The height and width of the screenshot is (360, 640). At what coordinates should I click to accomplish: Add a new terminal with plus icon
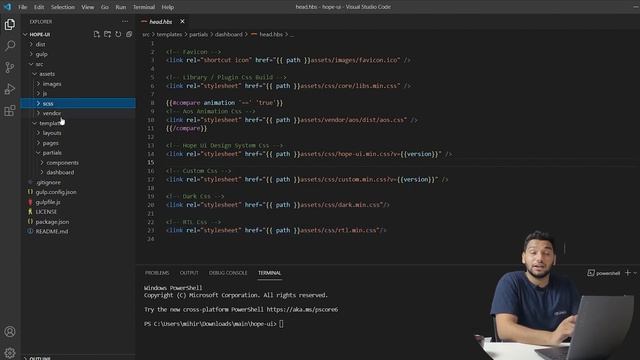pos(628,273)
